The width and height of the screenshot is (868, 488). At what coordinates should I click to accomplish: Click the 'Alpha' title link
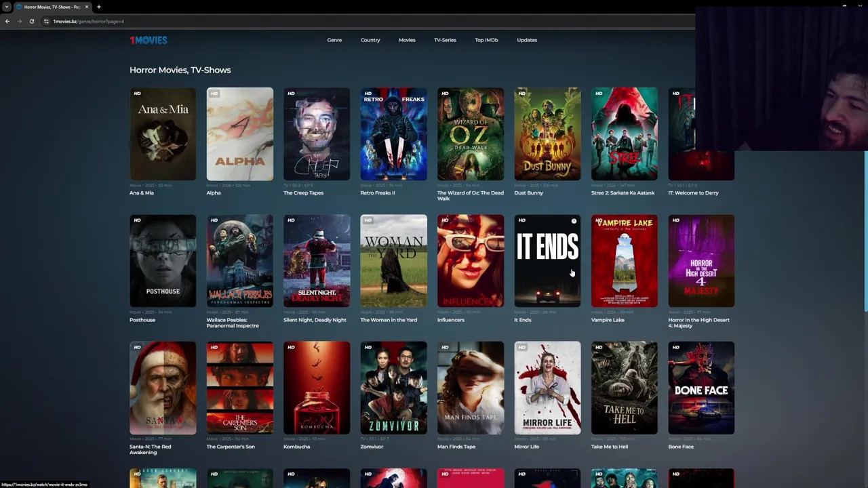214,193
